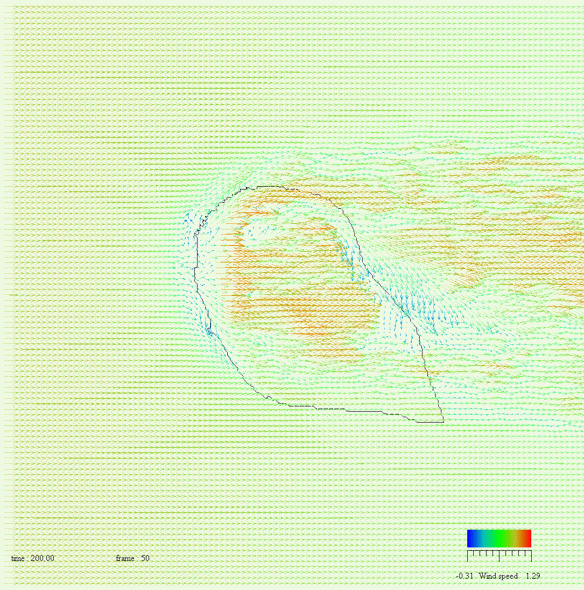584x590 pixels.
Task: Click the bottom-right corner of body outline
Action: tap(443, 421)
